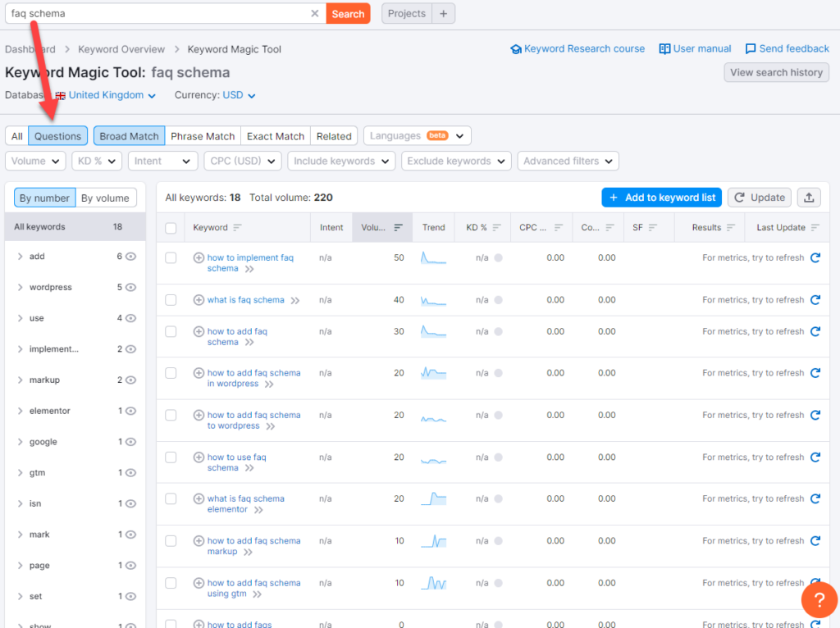
Task: Open the Volume filter dropdown
Action: 35,162
